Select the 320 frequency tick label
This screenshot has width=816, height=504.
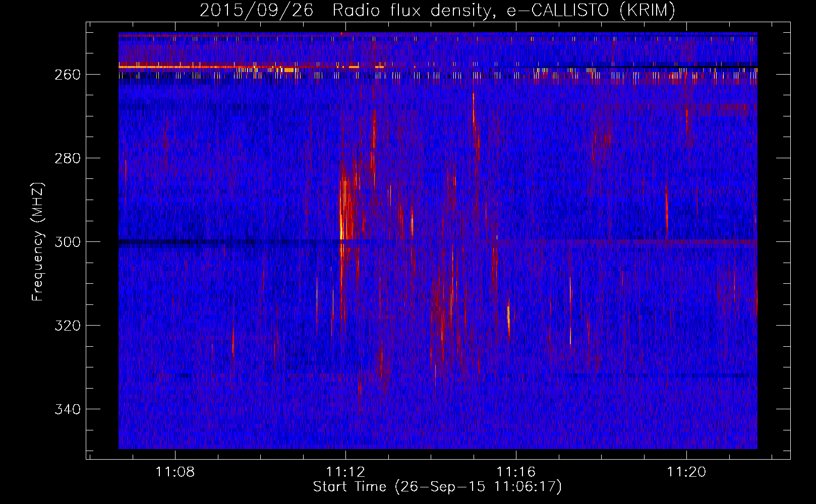coord(68,326)
